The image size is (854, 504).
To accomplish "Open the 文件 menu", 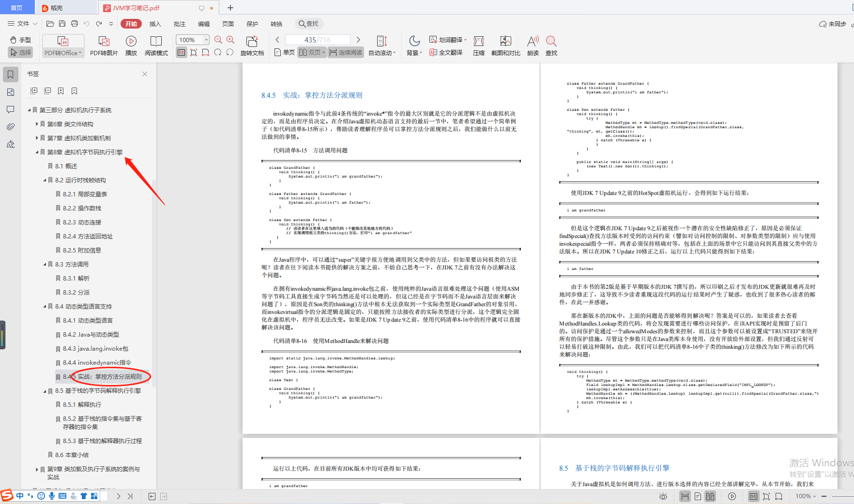I will click(23, 24).
